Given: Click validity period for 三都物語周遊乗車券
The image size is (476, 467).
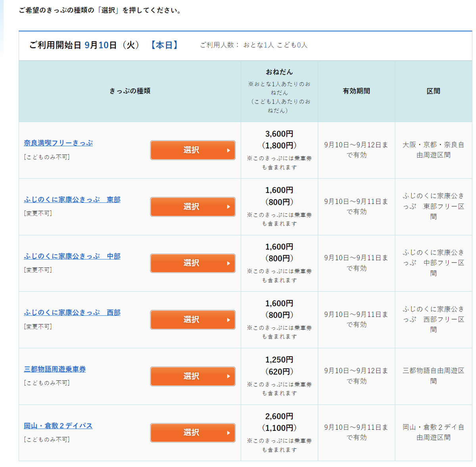Looking at the screenshot, I should pos(356,376).
